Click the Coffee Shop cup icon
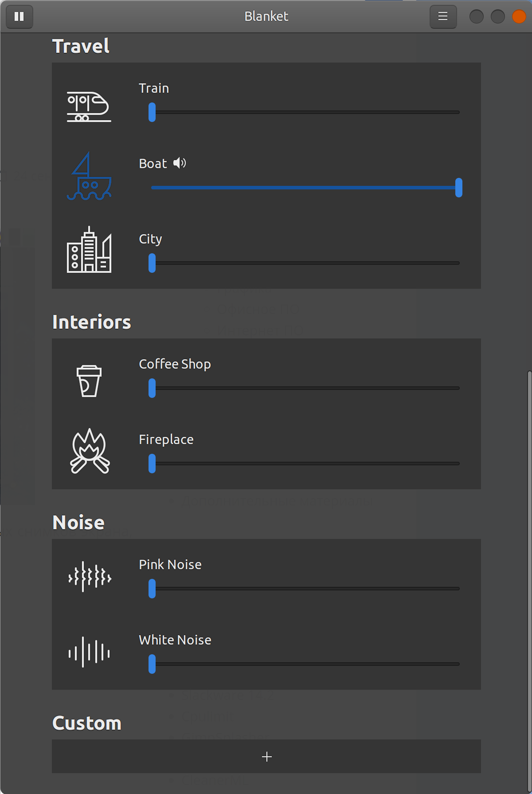The image size is (532, 794). [x=89, y=381]
